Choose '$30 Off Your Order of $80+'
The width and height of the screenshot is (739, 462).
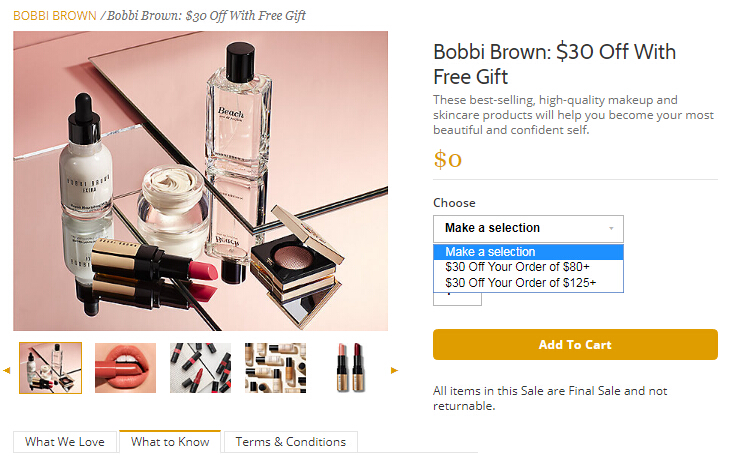pos(517,267)
